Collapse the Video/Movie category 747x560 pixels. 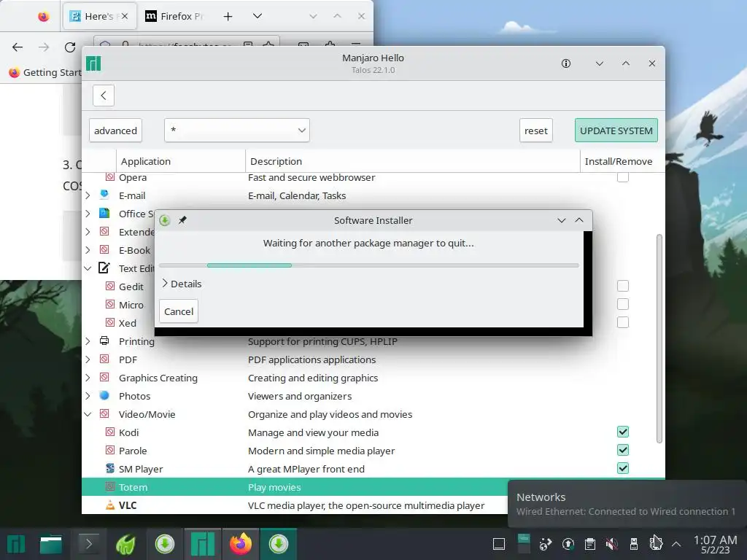tap(88, 414)
